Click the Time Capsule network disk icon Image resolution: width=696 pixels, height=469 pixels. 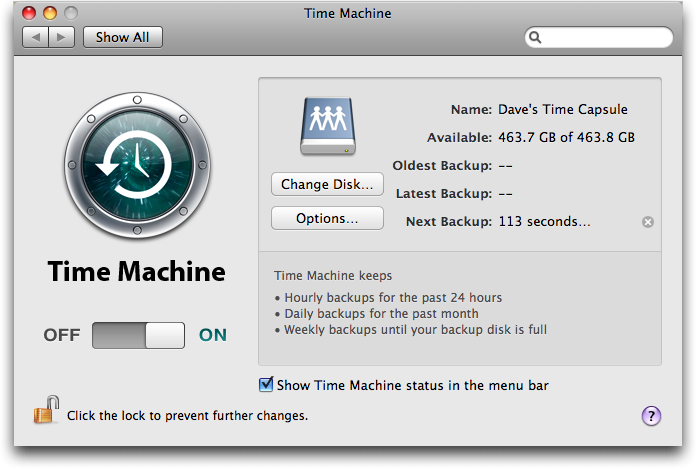(x=328, y=127)
